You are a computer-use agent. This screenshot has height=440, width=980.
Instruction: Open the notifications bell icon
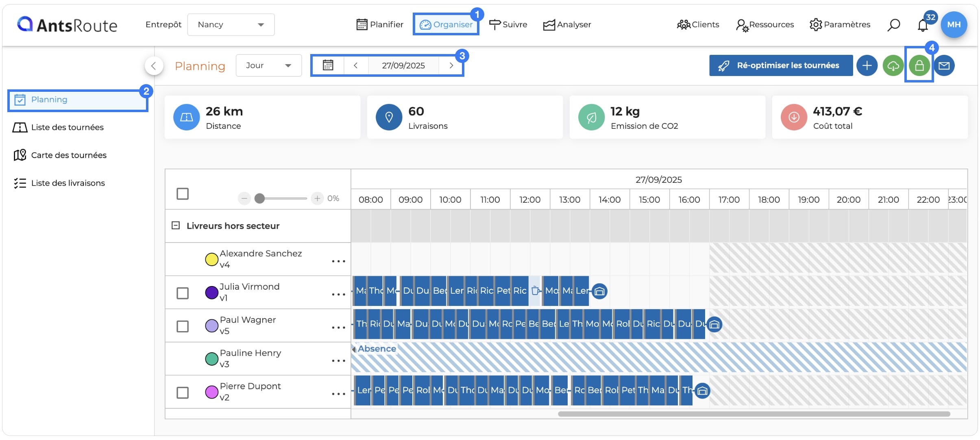coord(923,25)
